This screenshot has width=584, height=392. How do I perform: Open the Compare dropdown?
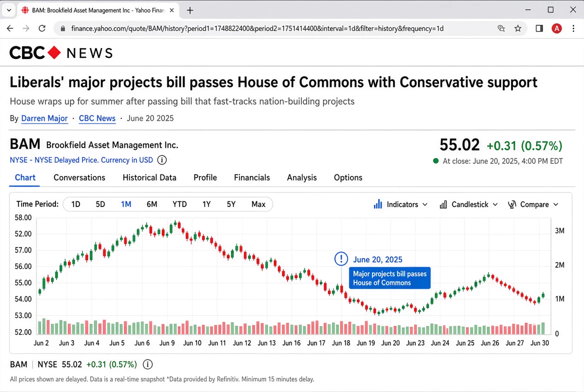(533, 204)
